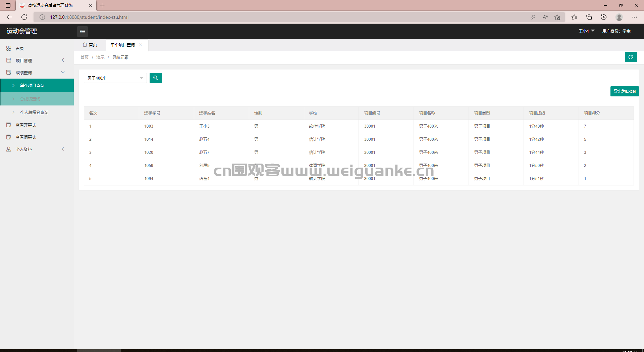Open the 王小1 user dropdown
This screenshot has height=352, width=644.
[586, 31]
